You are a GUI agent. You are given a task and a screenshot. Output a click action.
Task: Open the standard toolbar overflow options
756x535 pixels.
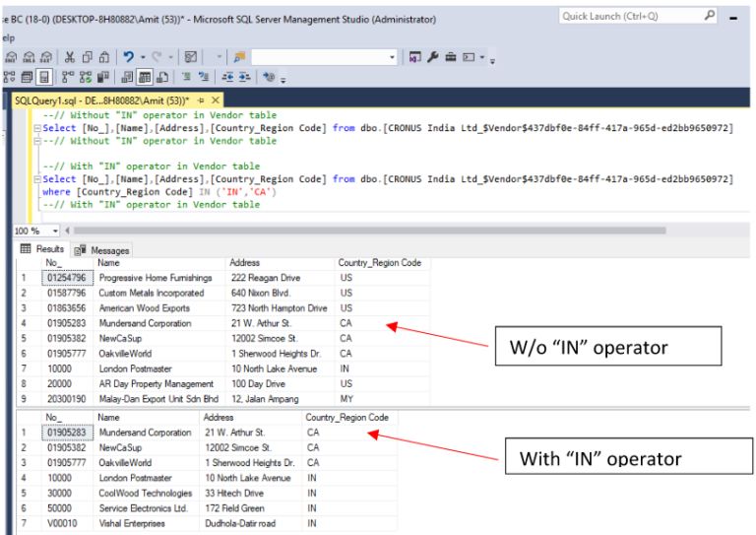[492, 61]
